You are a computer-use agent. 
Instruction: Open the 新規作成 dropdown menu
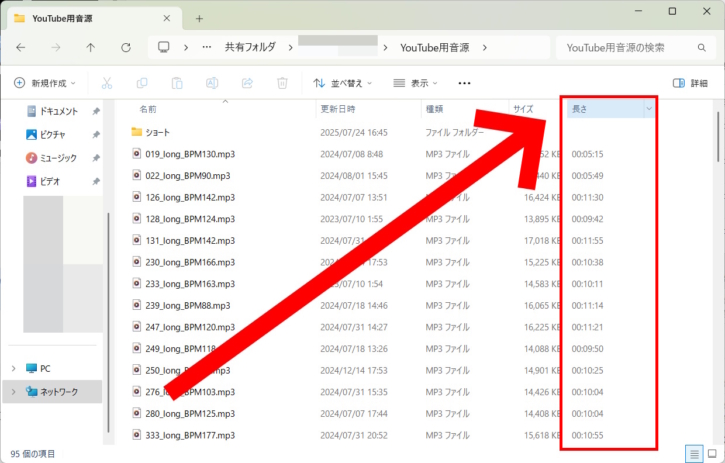pos(45,83)
